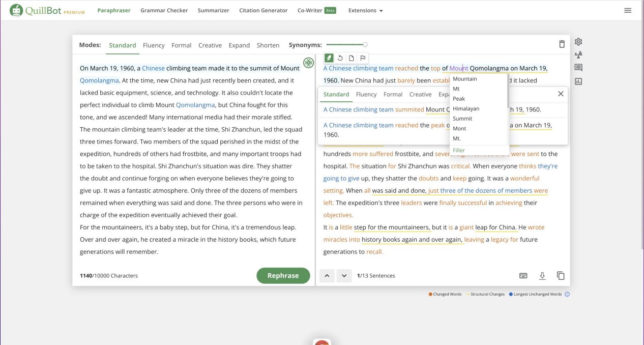Screen dimensions: 644x345
Task: Open the hamburger menu icon
Action: pyautogui.click(x=628, y=10)
